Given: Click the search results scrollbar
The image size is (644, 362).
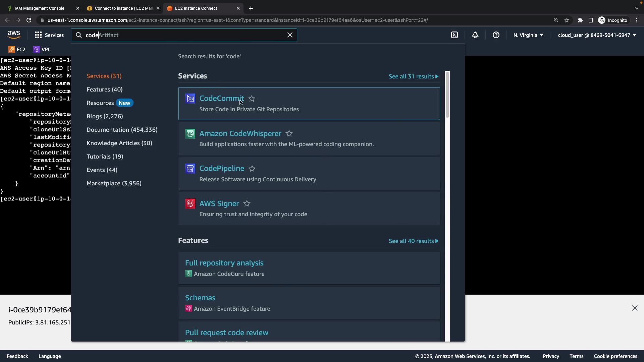Looking at the screenshot, I should [447, 95].
